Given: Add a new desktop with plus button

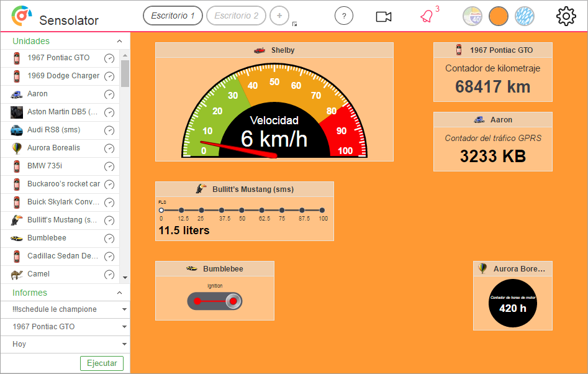Looking at the screenshot, I should point(279,16).
